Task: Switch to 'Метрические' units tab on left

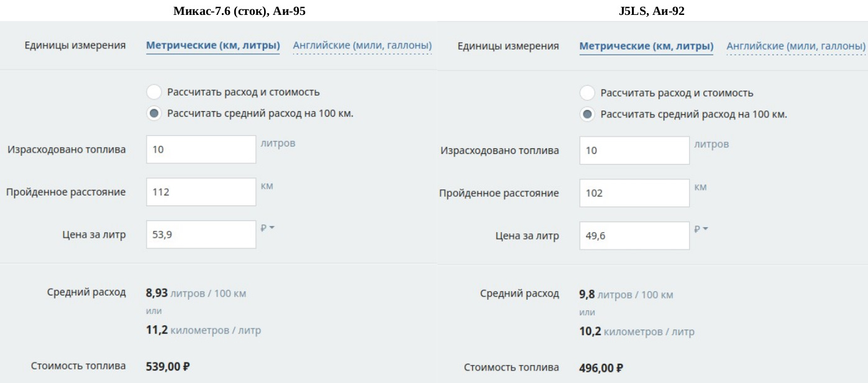Action: 212,45
